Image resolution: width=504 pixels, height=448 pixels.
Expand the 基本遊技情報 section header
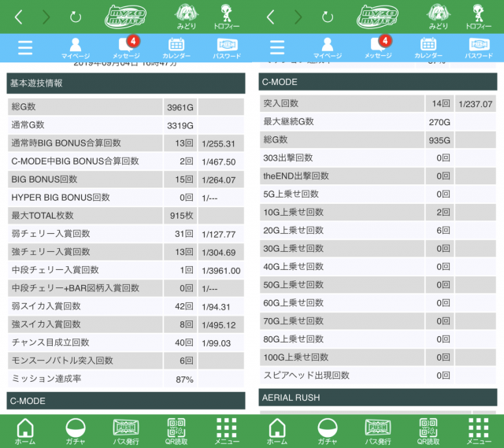coord(126,83)
